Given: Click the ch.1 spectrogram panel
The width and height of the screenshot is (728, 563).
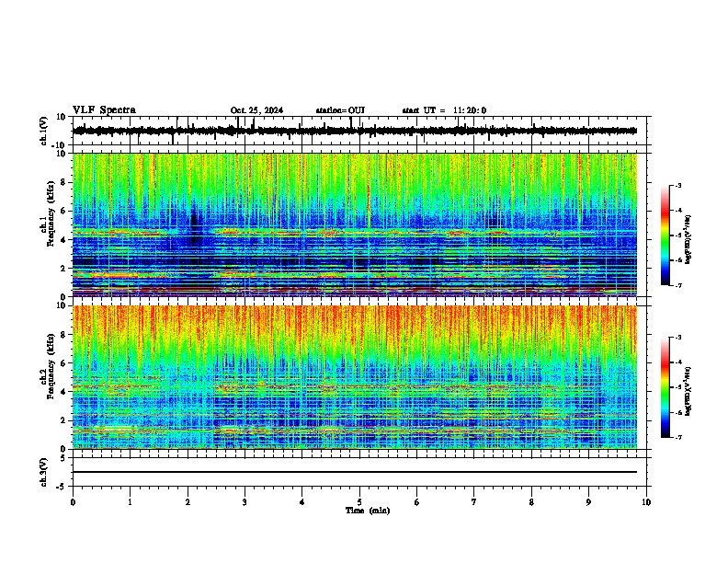Looking at the screenshot, I should tap(355, 224).
